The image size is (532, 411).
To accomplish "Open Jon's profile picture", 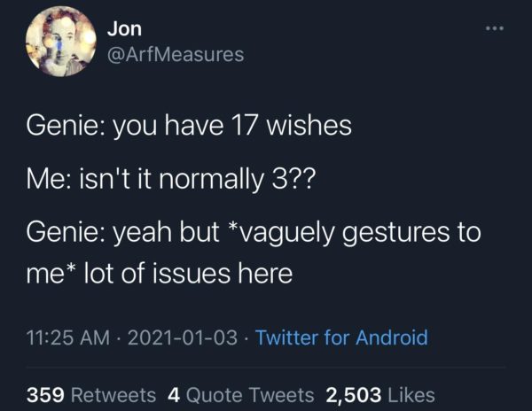I will (59, 42).
